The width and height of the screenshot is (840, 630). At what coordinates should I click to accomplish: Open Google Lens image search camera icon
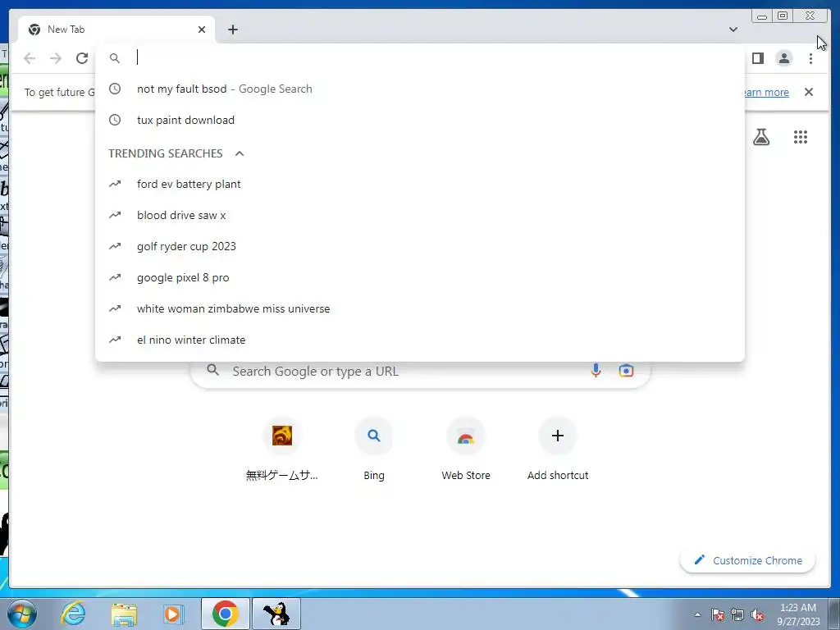[626, 370]
